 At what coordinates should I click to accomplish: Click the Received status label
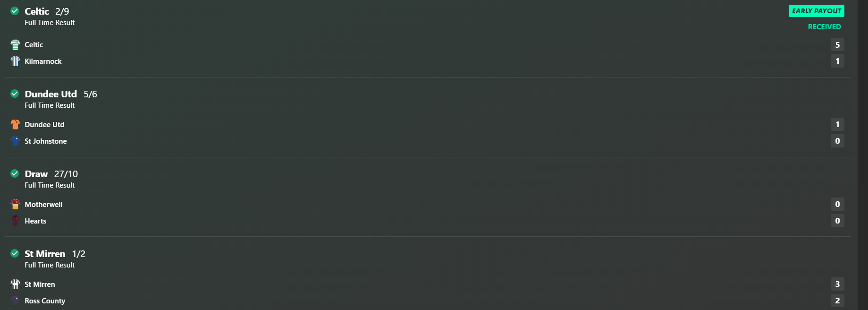825,27
